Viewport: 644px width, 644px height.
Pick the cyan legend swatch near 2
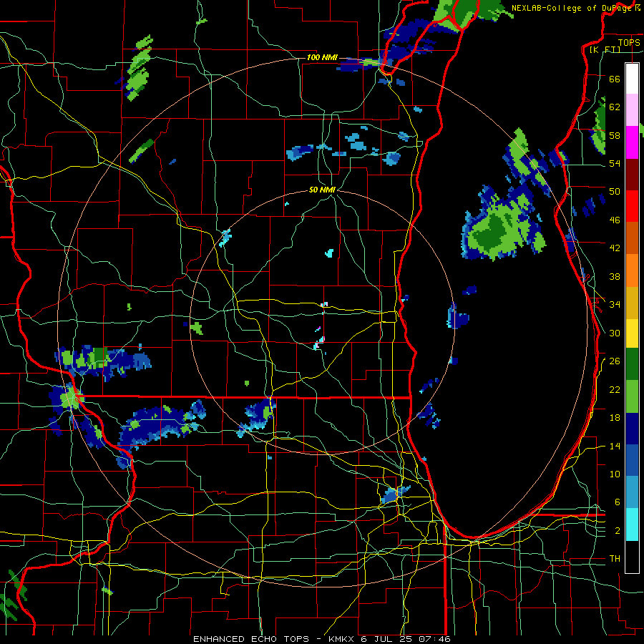click(632, 525)
